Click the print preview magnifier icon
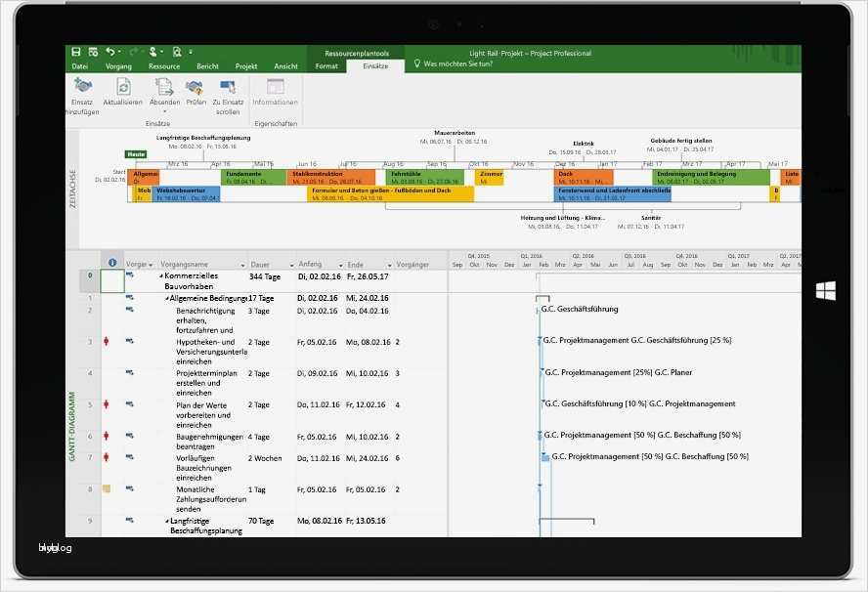Screen dimensions: 868x592 pos(177,52)
